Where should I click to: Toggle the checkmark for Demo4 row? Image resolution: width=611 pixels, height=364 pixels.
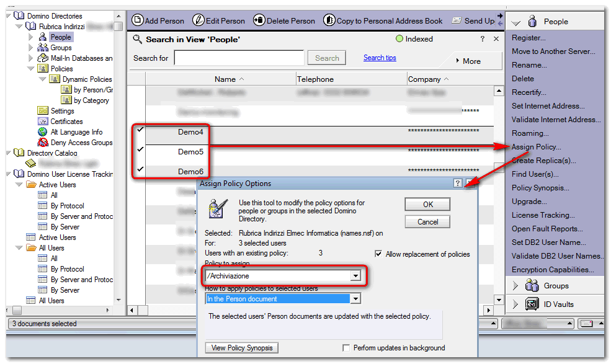[140, 130]
